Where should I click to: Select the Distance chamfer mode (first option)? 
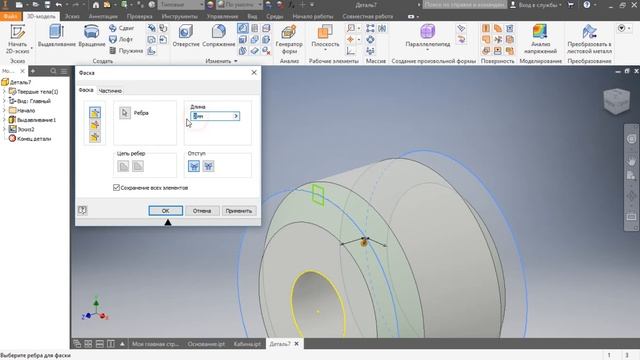[x=95, y=113]
